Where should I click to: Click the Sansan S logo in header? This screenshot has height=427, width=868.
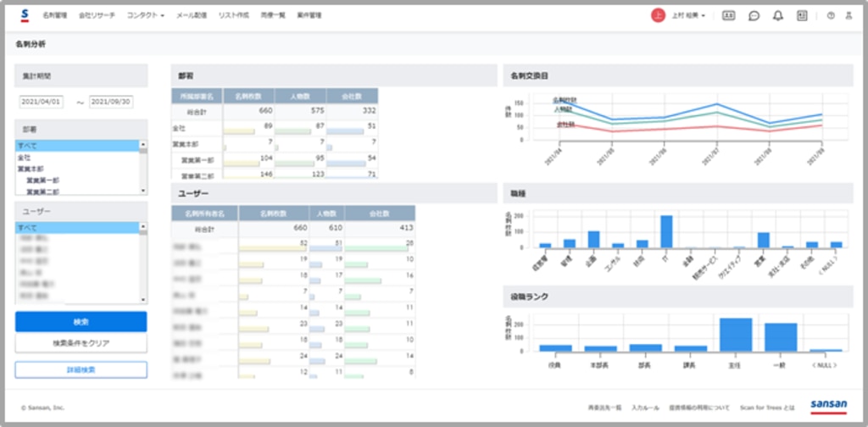(x=25, y=16)
